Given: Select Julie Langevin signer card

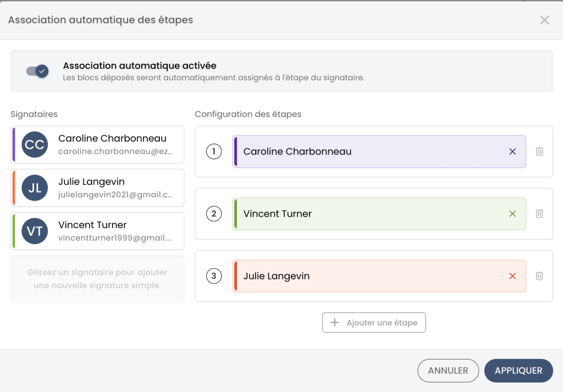Looking at the screenshot, I should pos(112,187).
